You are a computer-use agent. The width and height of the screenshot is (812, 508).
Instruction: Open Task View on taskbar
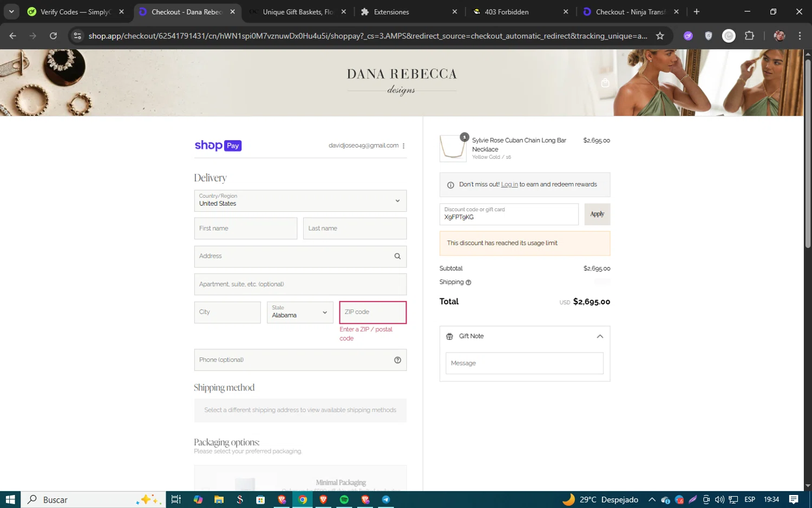pyautogui.click(x=176, y=499)
